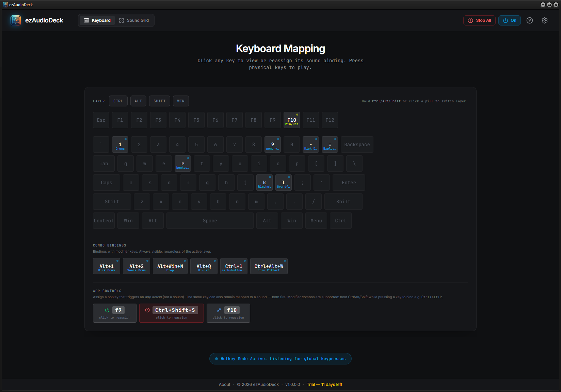Click the Trial 11 days left notice
Viewport: 561px width, 392px height.
(324, 385)
